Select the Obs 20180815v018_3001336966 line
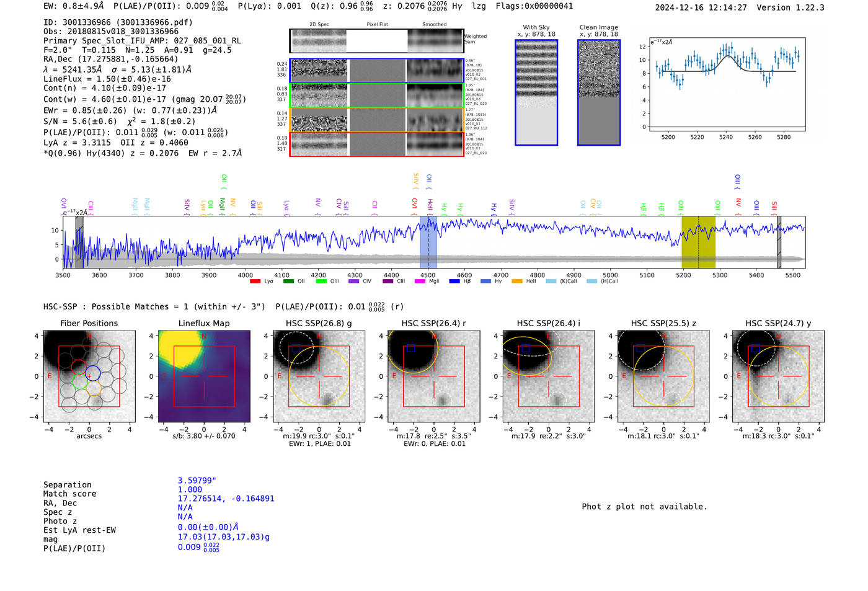This screenshot has height=591, width=868. tap(111, 32)
